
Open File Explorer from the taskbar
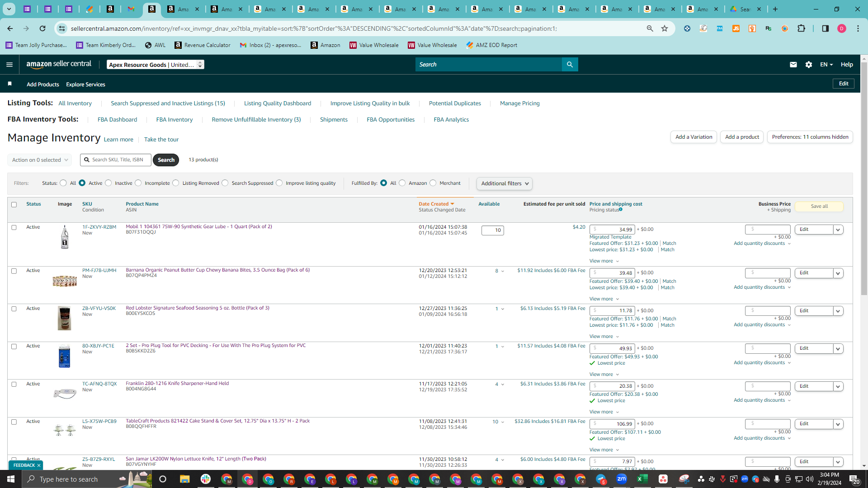tap(184, 479)
